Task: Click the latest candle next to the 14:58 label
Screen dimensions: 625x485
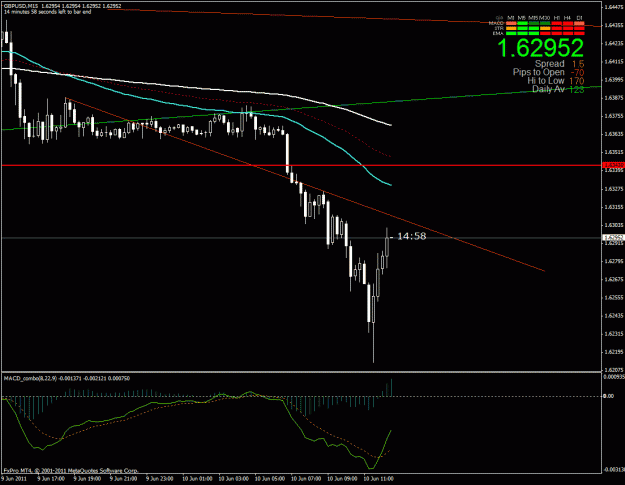Action: tap(387, 247)
